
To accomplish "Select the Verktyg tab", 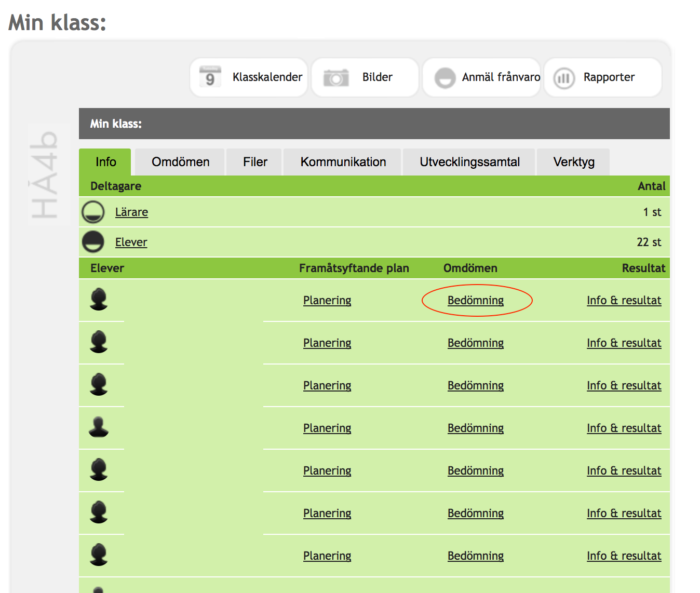I will (573, 162).
